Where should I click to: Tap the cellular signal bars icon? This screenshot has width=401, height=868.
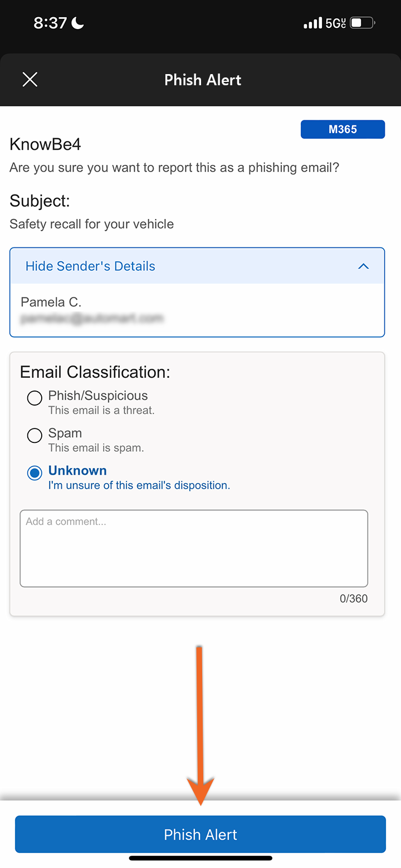coord(312,23)
